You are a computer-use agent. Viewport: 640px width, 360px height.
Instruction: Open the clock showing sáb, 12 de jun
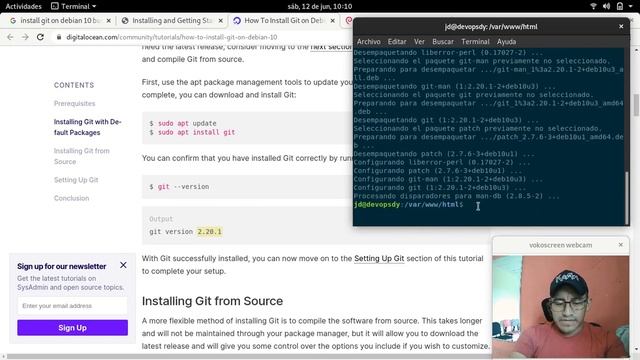click(320, 6)
